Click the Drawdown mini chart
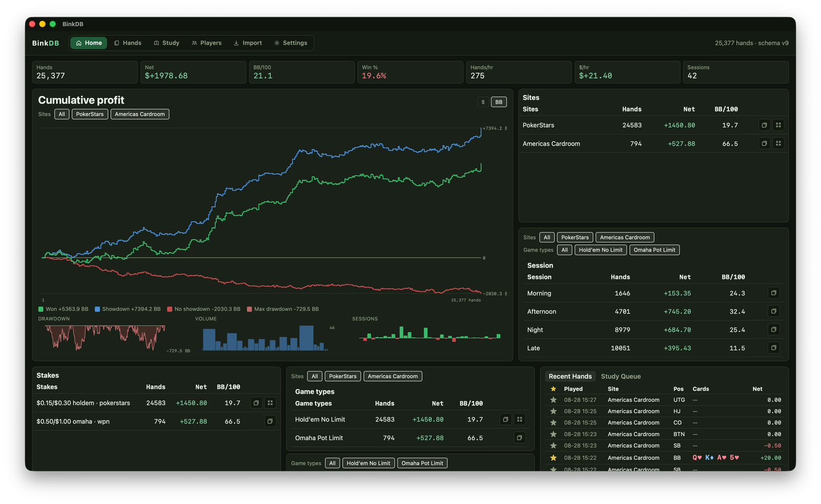 tap(104, 338)
